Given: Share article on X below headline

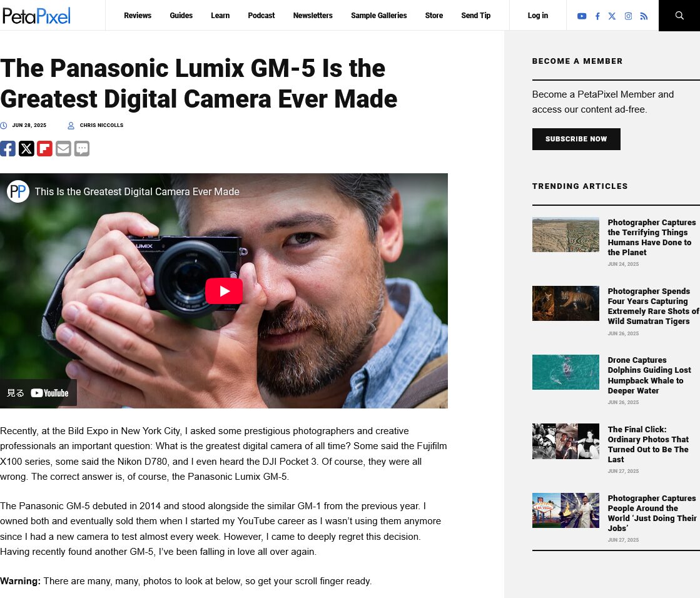Looking at the screenshot, I should (26, 149).
